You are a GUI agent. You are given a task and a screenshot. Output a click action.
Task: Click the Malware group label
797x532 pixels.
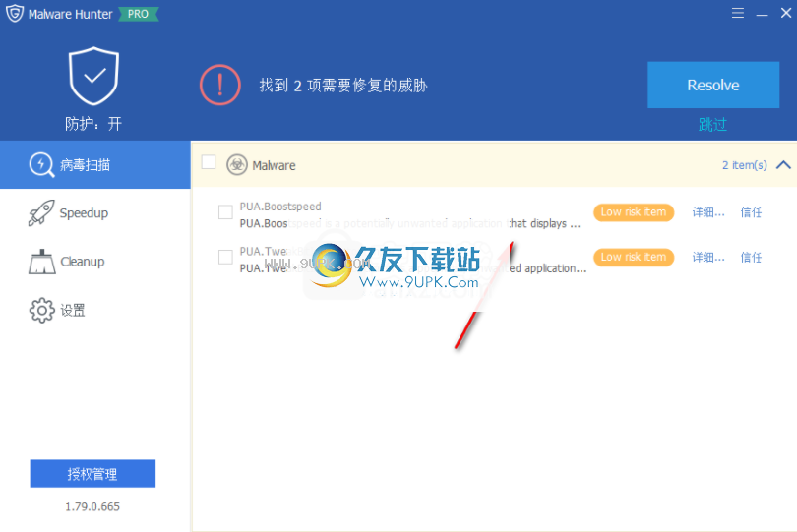[x=274, y=165]
